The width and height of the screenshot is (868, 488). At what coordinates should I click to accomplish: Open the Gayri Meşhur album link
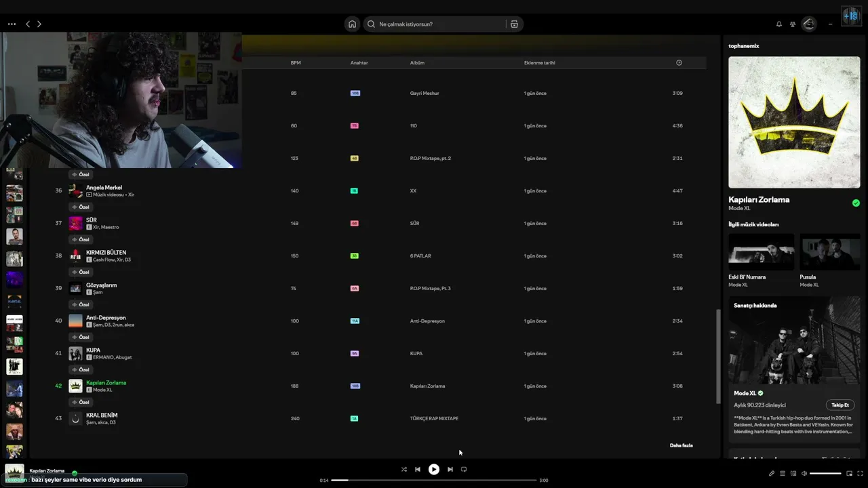point(425,93)
